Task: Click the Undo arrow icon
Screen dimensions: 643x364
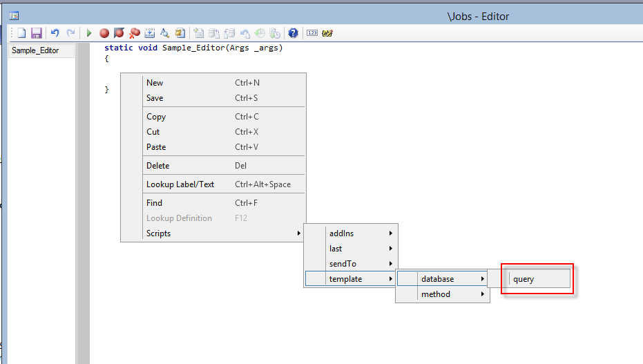Action: tap(55, 33)
